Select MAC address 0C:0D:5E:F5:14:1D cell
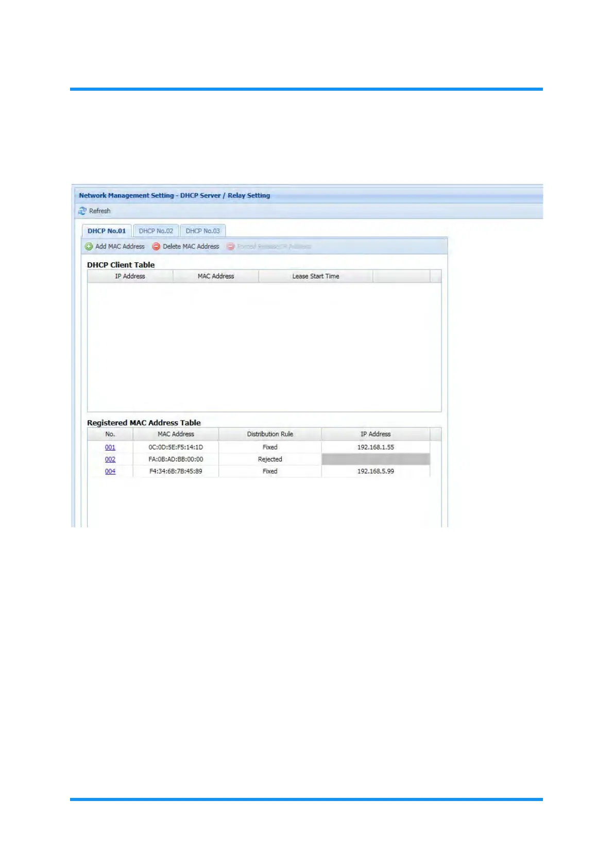The width and height of the screenshot is (613, 868). pyautogui.click(x=176, y=447)
